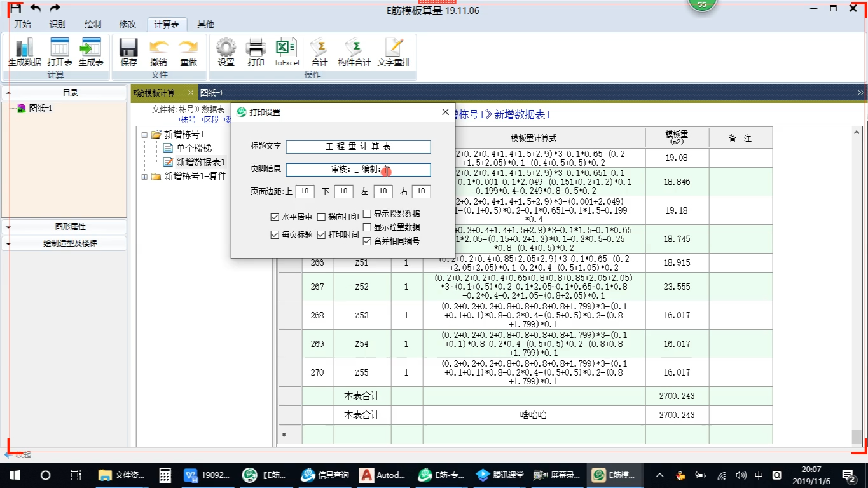Click the +区段 link
This screenshot has height=488, width=868.
pos(209,119)
